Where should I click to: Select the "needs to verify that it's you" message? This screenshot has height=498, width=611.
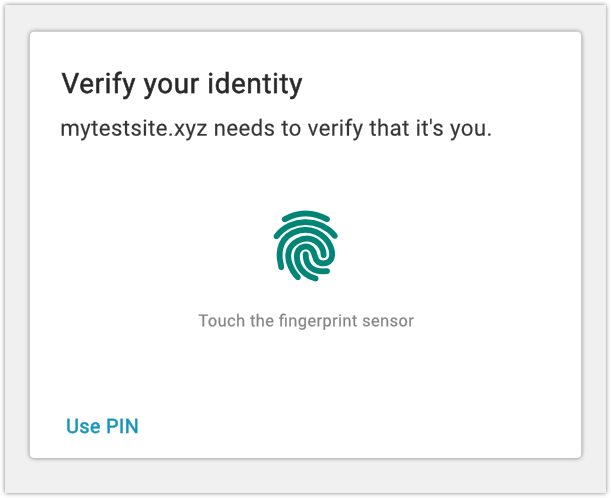[348, 130]
